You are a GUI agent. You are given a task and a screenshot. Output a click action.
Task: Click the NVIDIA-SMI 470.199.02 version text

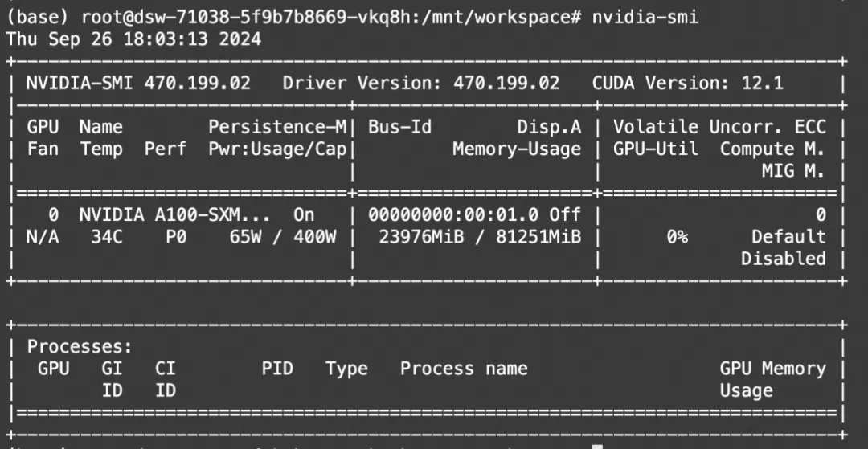pyautogui.click(x=137, y=83)
